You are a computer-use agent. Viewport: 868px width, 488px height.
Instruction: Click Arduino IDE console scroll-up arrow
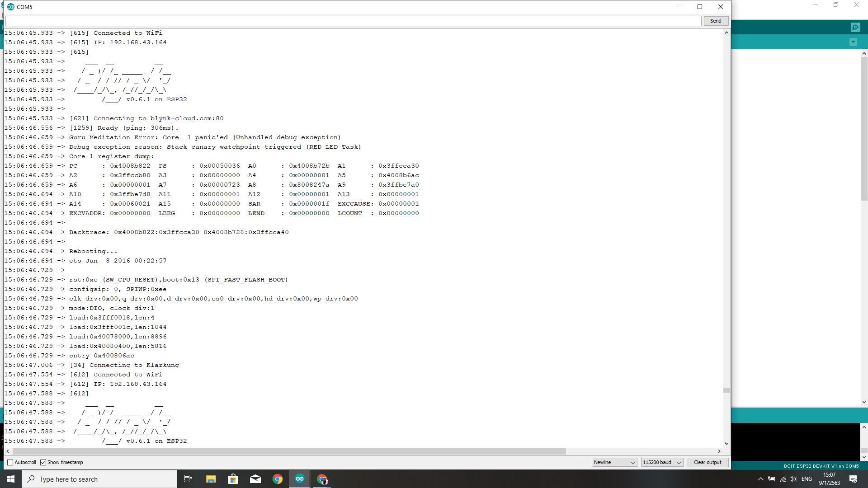[x=864, y=427]
